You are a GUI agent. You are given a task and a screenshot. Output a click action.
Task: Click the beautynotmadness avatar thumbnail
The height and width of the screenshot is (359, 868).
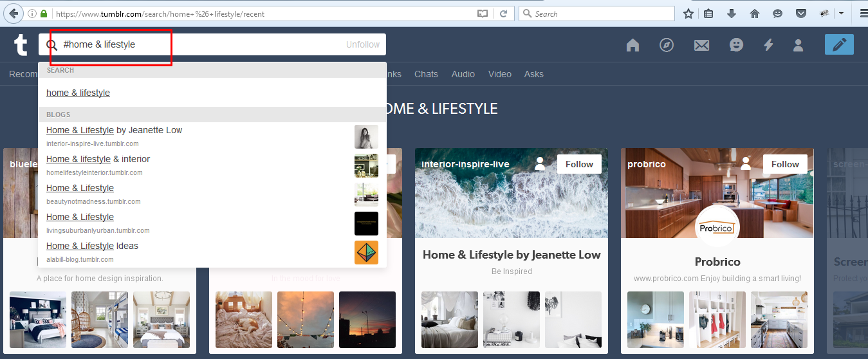(366, 194)
